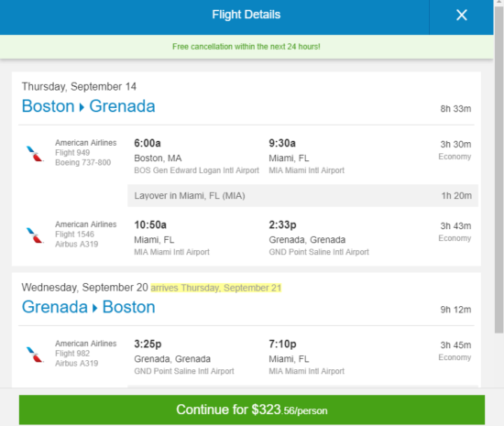The image size is (504, 426).
Task: Click American Airlines logo for Flight 982
Action: [35, 355]
